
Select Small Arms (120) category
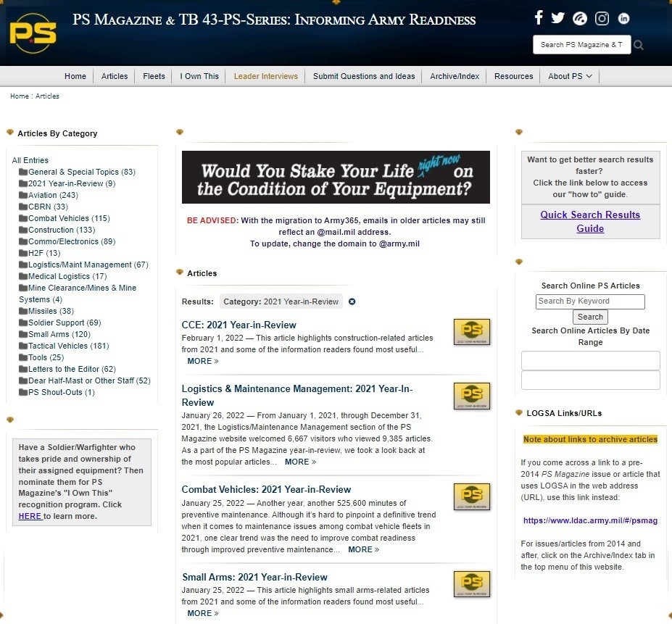click(59, 334)
